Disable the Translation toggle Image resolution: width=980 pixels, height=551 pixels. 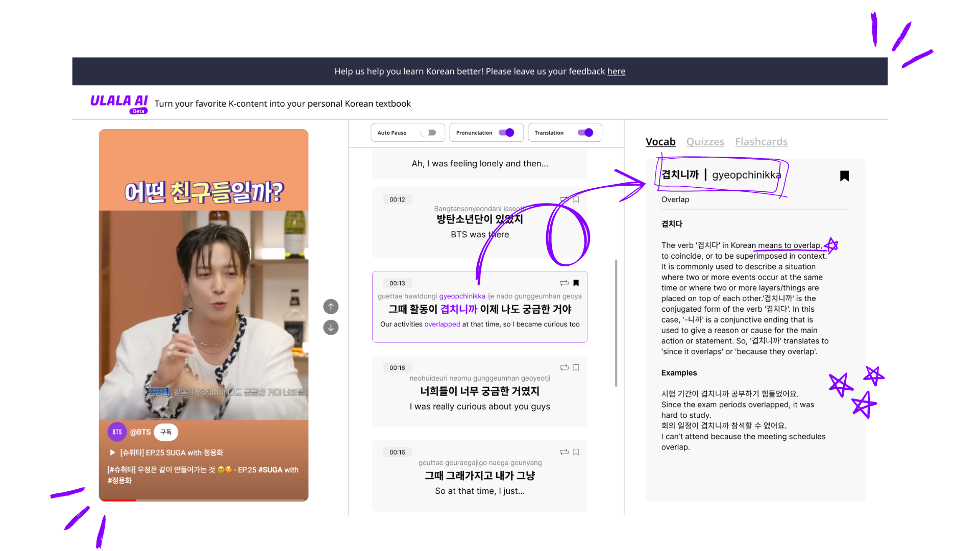(585, 133)
